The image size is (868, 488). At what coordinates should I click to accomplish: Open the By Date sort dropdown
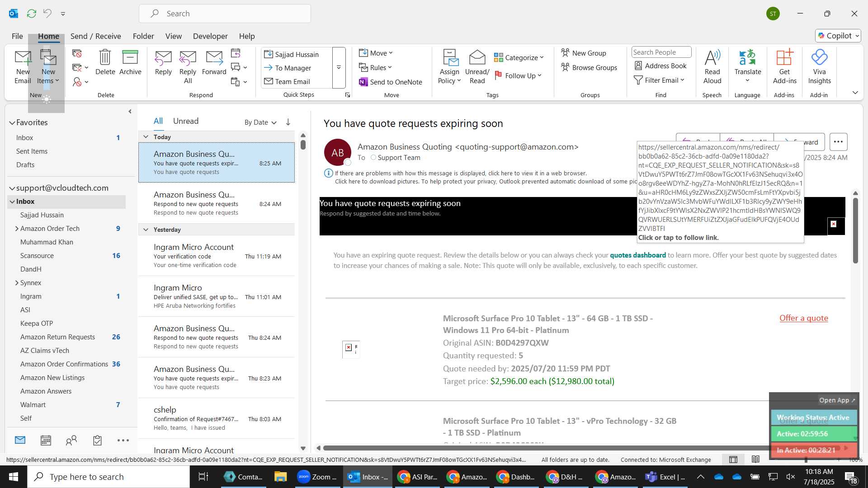(260, 122)
